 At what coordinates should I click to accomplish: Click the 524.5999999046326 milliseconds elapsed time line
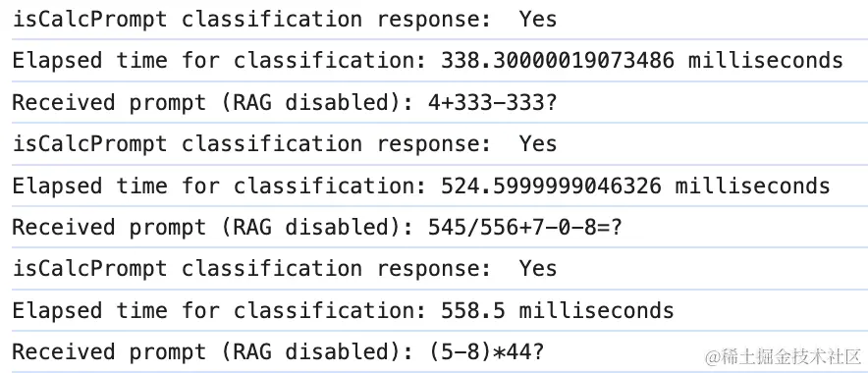[x=434, y=186]
